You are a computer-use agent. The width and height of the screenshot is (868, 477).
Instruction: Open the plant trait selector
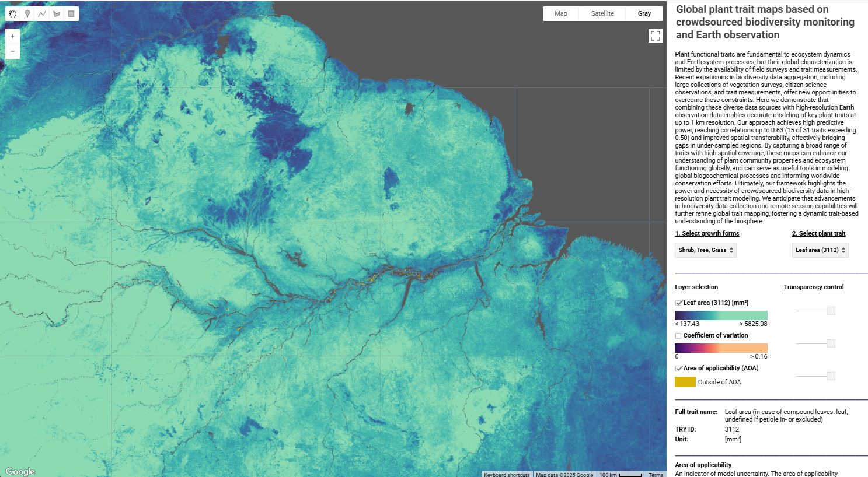point(820,250)
